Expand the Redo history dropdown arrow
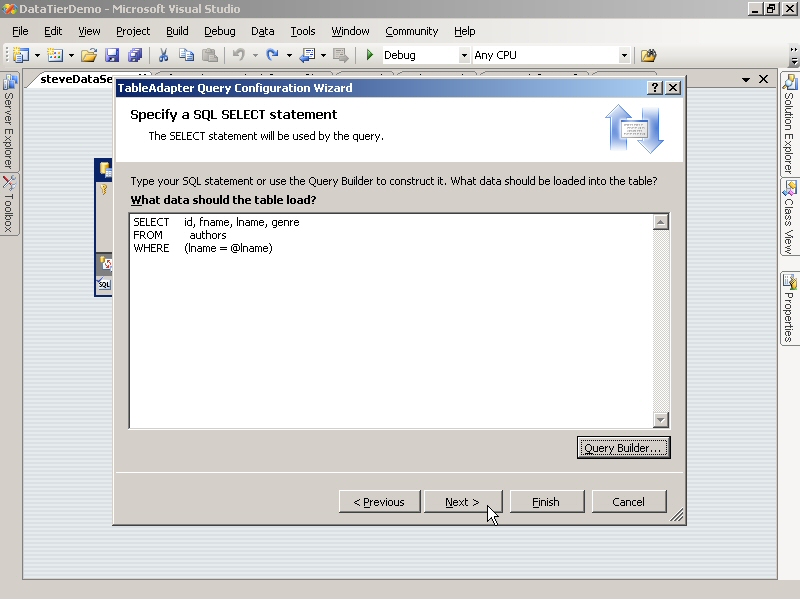The width and height of the screenshot is (800, 600). point(289,55)
